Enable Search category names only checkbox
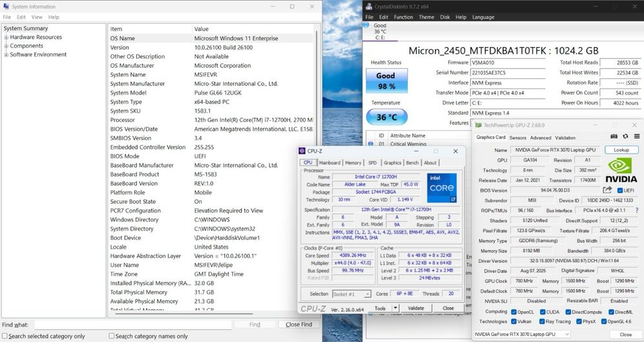This screenshot has width=644, height=342. [112, 336]
